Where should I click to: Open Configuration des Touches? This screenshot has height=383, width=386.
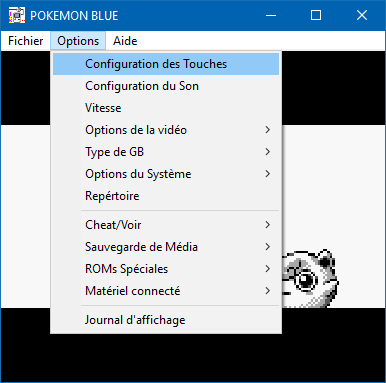pos(166,64)
